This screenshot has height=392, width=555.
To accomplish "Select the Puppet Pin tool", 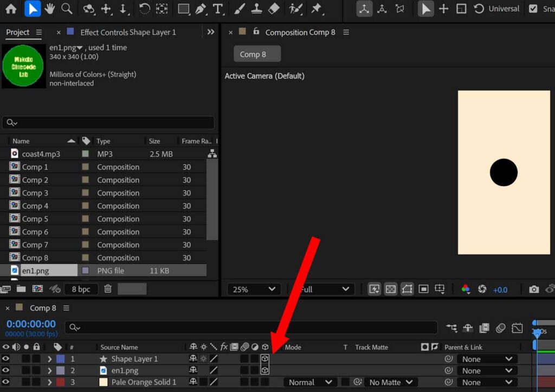I will point(317,9).
